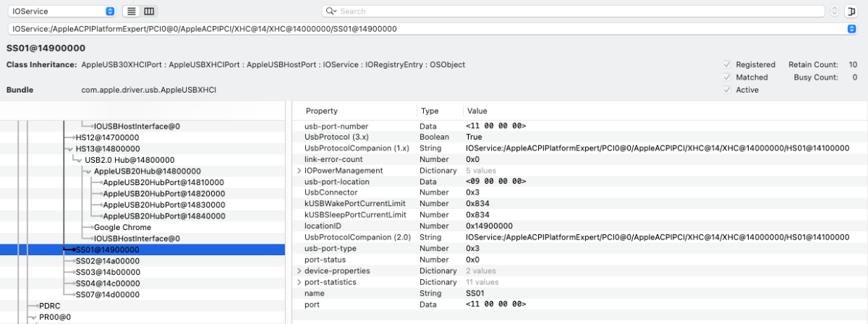
Task: Toggle the Registered checkbox
Action: (726, 64)
